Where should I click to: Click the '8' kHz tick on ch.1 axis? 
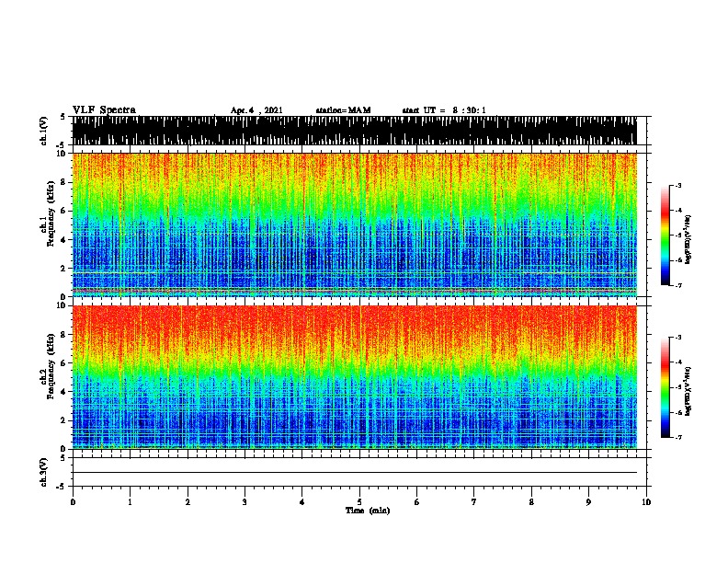coord(63,182)
